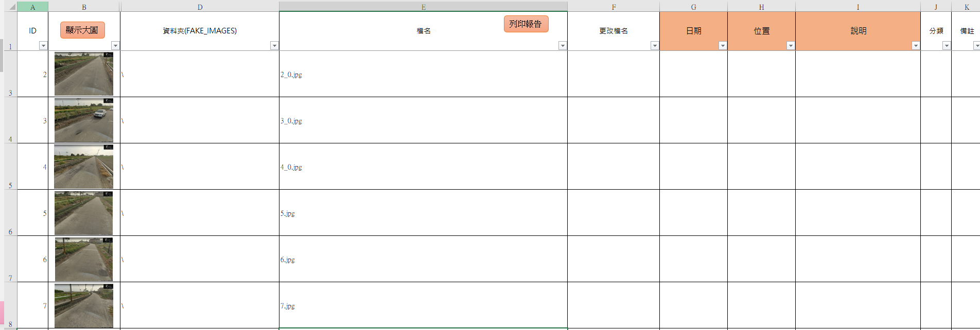Image resolution: width=980 pixels, height=330 pixels.
Task: Click the 更改檔名 cell in the 2_0.jpg row
Action: point(614,74)
